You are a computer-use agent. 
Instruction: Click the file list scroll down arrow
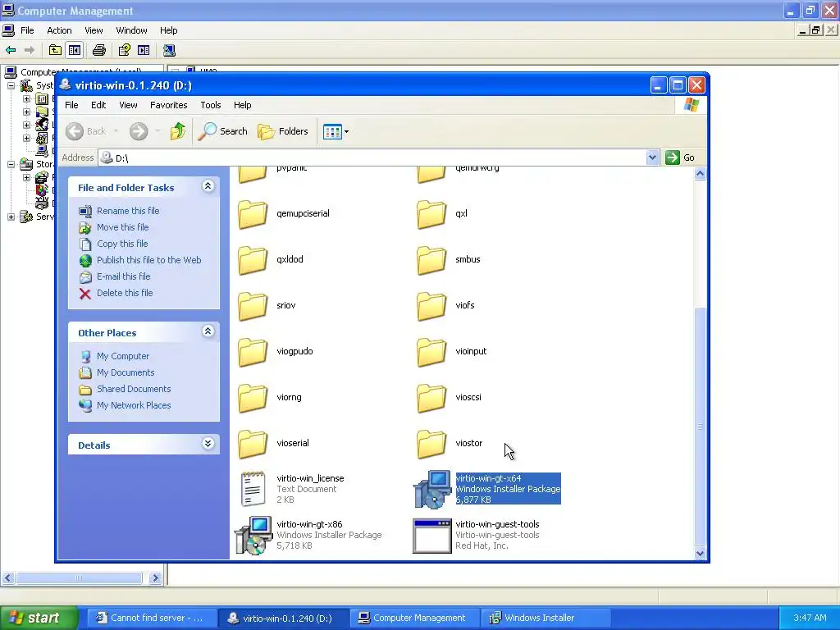(700, 554)
